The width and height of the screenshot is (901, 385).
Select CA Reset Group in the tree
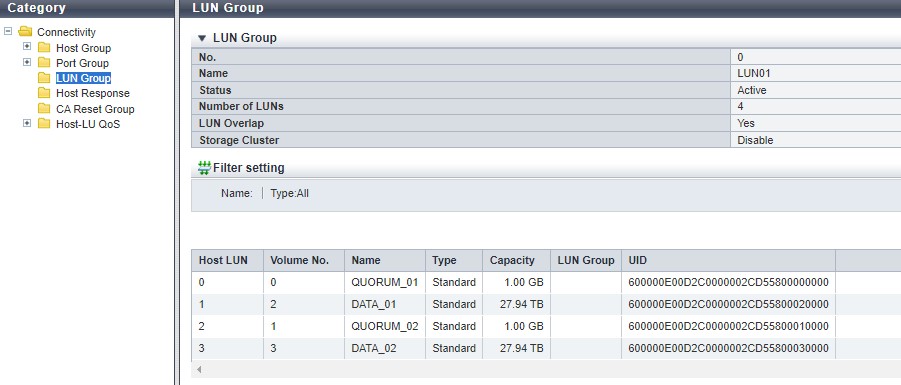[95, 109]
